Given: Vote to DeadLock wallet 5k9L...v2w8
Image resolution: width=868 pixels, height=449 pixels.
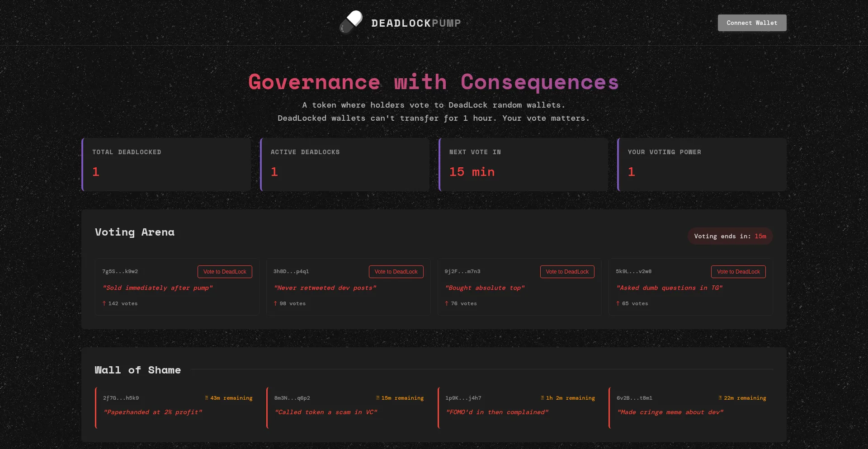Looking at the screenshot, I should point(738,272).
